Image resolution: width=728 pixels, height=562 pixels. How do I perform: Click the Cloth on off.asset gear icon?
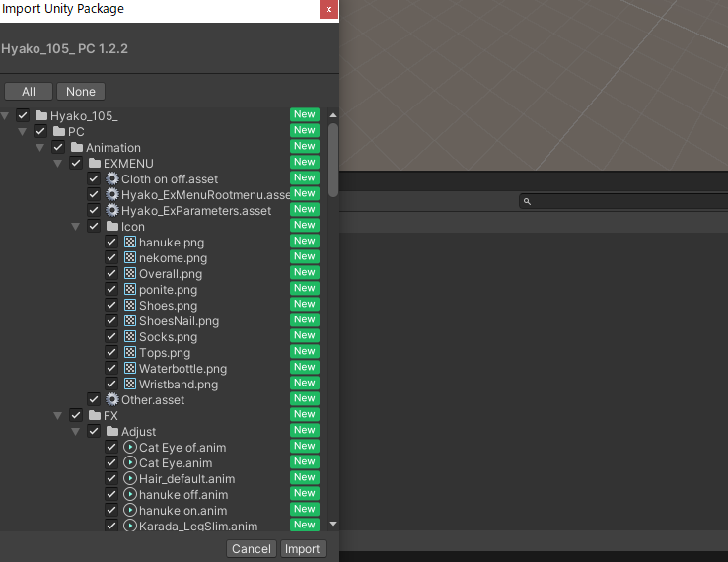(112, 178)
